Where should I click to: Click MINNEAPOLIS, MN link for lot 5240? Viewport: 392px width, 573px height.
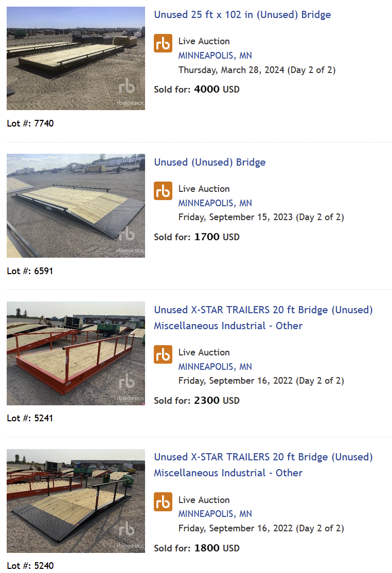[215, 514]
